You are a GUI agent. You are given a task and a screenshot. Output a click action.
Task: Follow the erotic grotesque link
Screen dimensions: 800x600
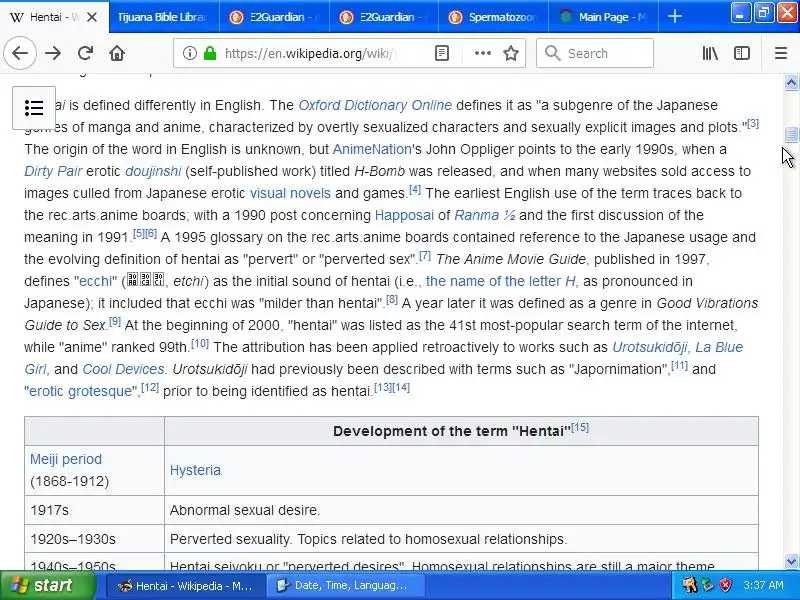tap(80, 391)
